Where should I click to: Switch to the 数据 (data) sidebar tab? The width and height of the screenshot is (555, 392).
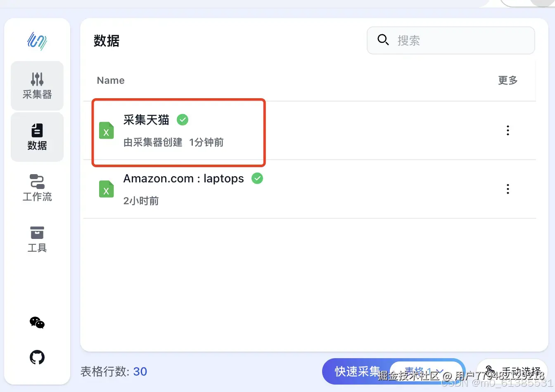(37, 137)
